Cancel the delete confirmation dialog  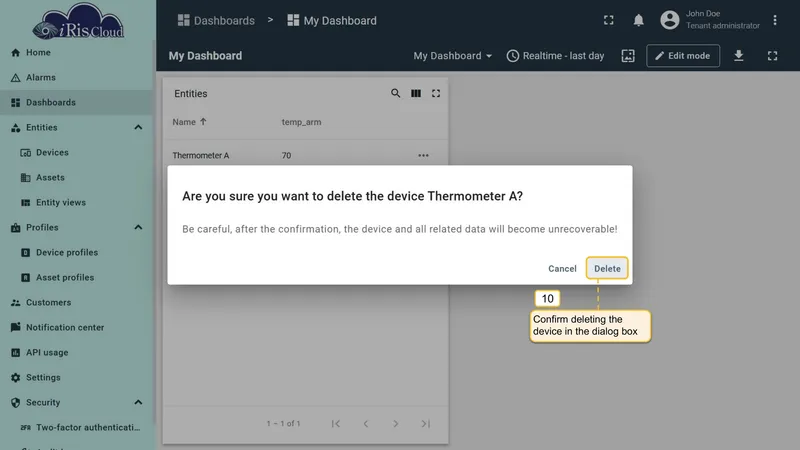562,268
